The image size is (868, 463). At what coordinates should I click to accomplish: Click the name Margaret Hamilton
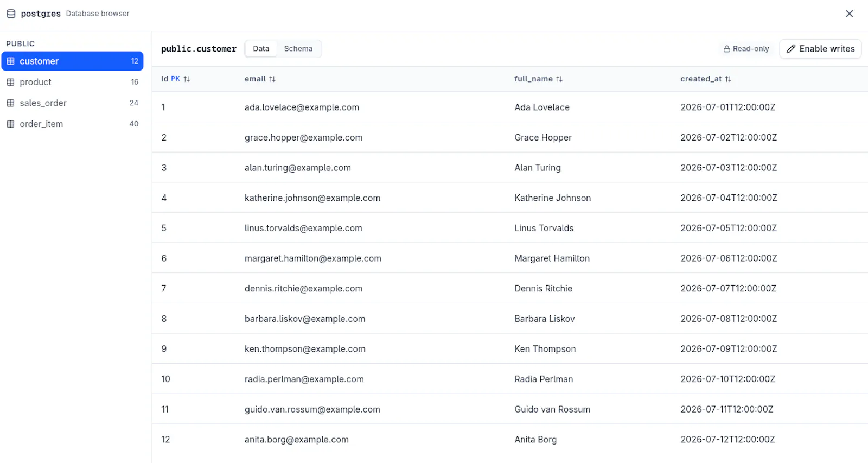click(x=552, y=258)
